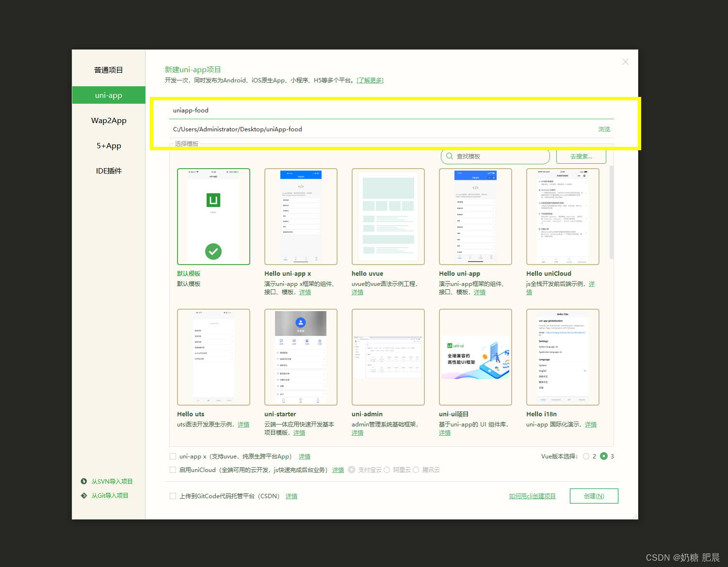
Task: Choose the Hello uni-app template thumbnail
Action: [x=475, y=217]
